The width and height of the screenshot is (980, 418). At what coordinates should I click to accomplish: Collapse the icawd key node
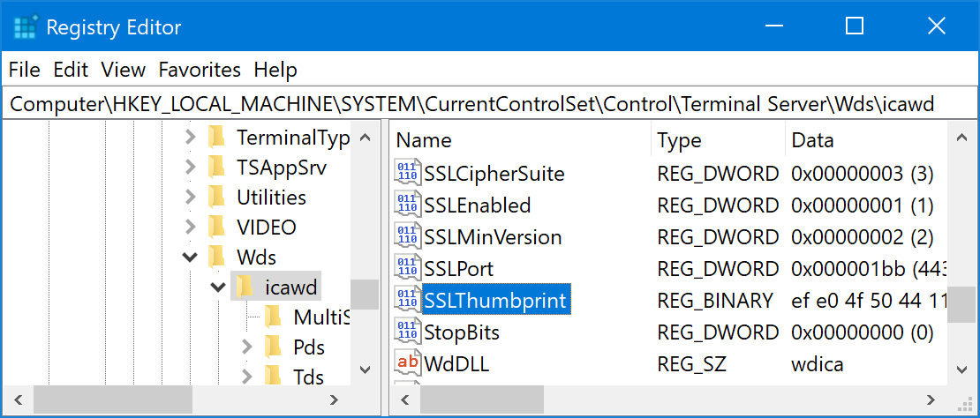click(x=218, y=287)
